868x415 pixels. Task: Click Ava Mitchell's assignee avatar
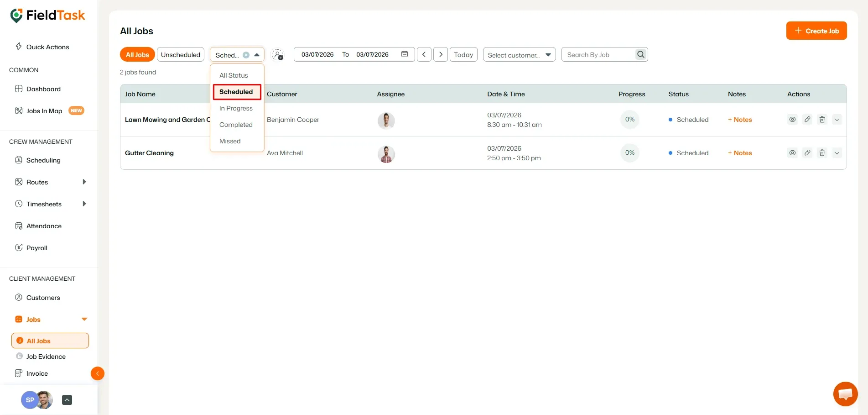386,154
